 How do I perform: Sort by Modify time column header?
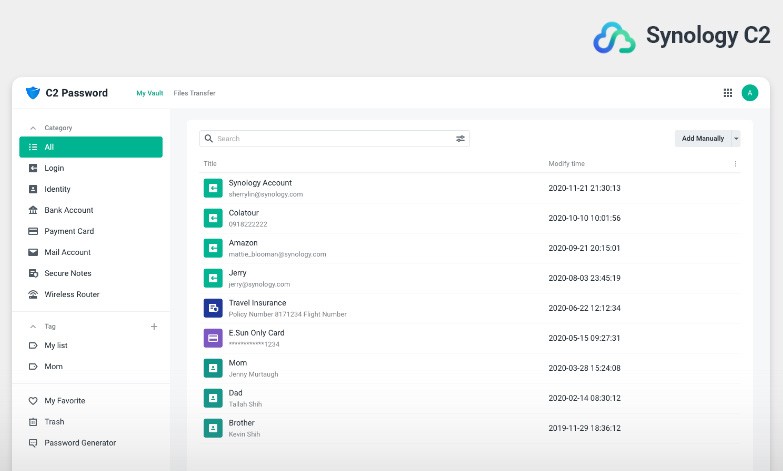[x=566, y=164]
